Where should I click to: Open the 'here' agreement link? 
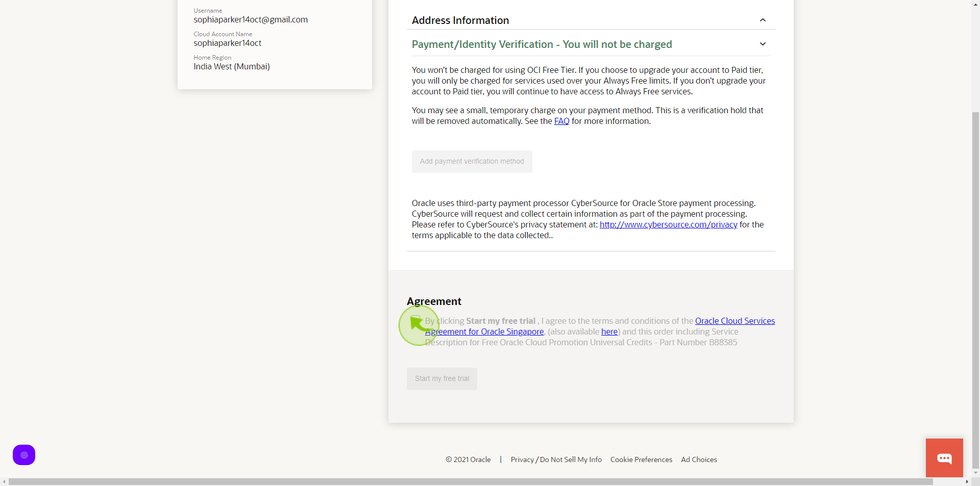pos(609,331)
